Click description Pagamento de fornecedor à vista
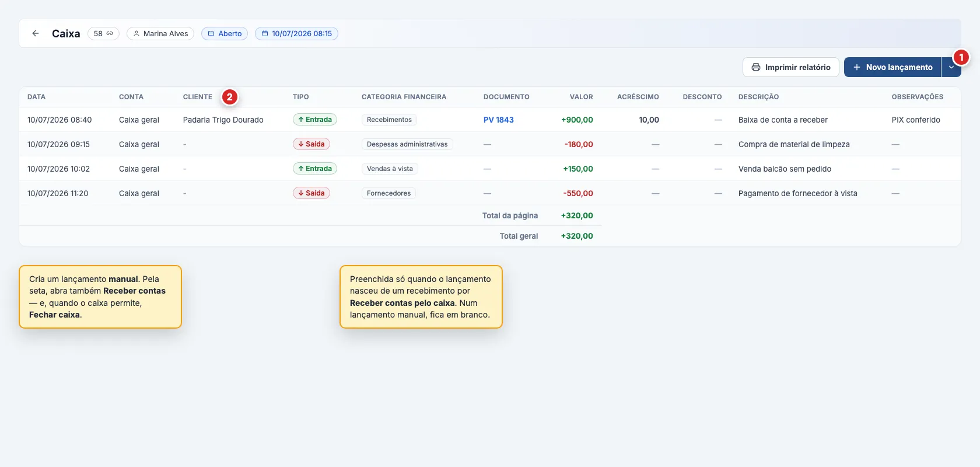 [x=798, y=193]
